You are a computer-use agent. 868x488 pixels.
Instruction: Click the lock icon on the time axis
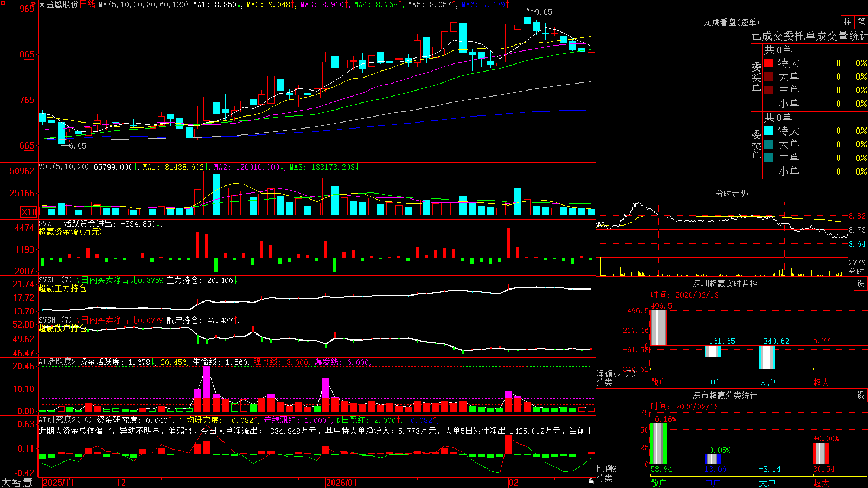click(591, 481)
